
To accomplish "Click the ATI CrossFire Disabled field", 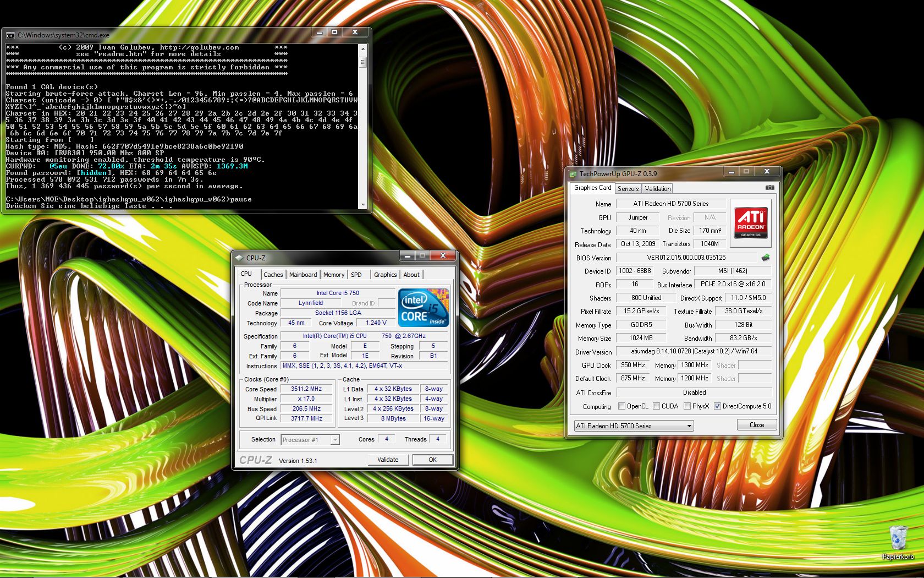I will [x=694, y=392].
